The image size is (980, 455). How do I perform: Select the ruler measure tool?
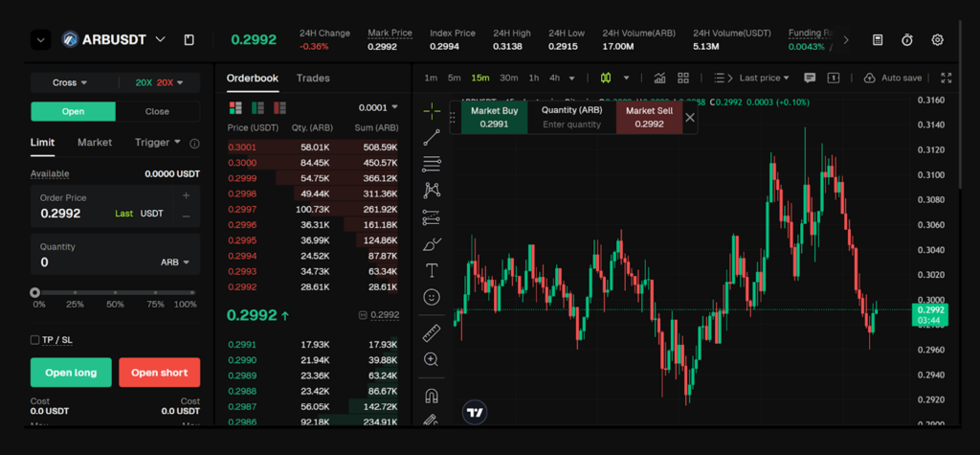click(432, 333)
